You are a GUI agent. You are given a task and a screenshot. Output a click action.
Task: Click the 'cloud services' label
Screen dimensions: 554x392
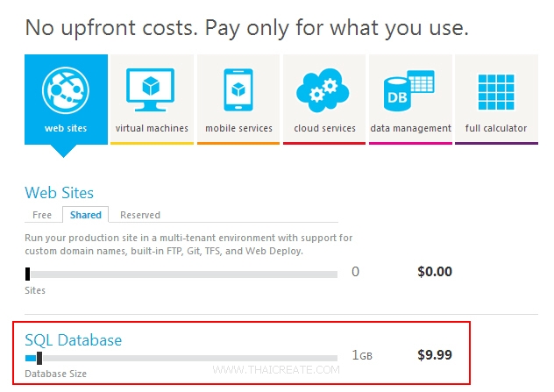click(325, 128)
